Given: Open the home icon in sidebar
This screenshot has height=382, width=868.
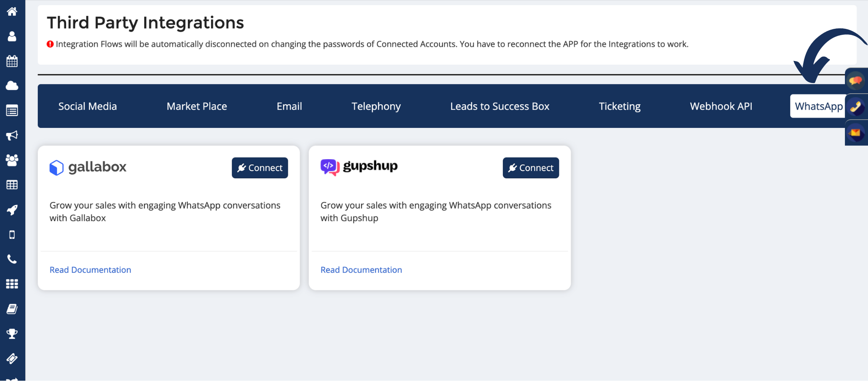Looking at the screenshot, I should 12,11.
